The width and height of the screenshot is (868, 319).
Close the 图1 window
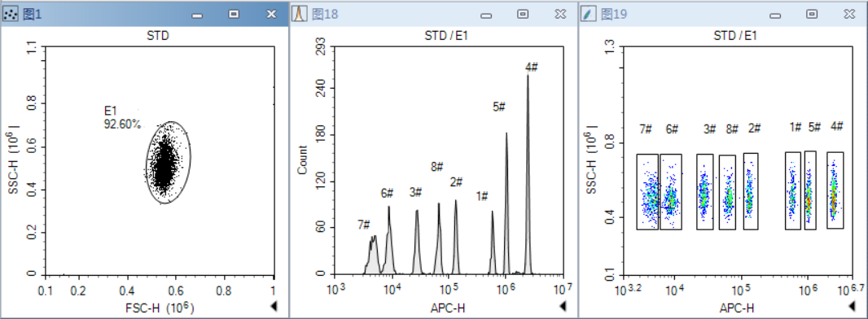click(271, 14)
